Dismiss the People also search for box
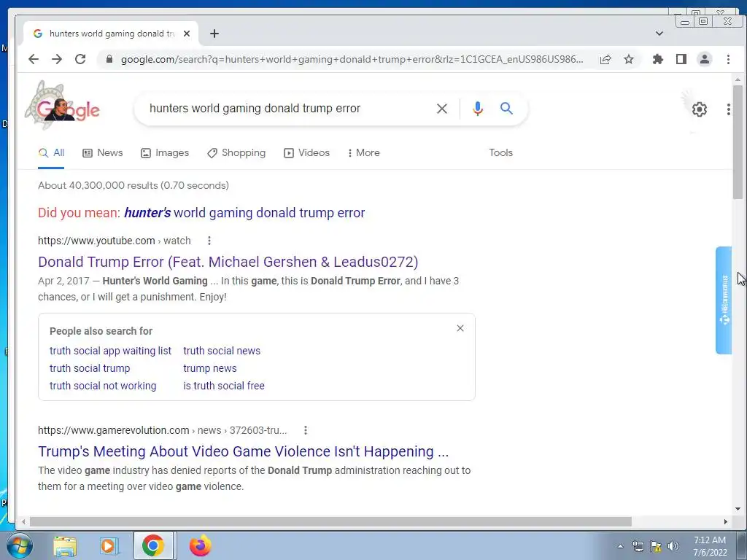The width and height of the screenshot is (747, 560). coord(460,328)
